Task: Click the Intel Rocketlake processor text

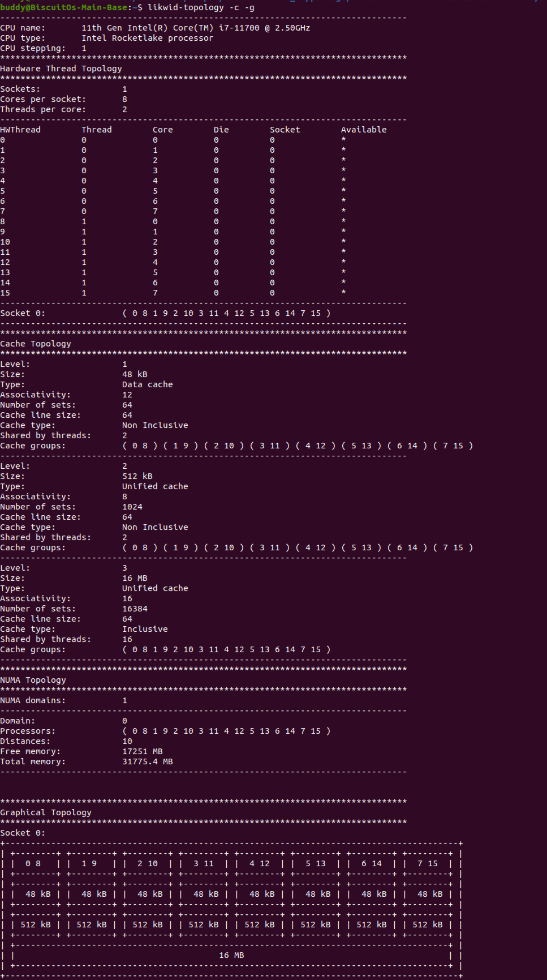Action: [147, 38]
